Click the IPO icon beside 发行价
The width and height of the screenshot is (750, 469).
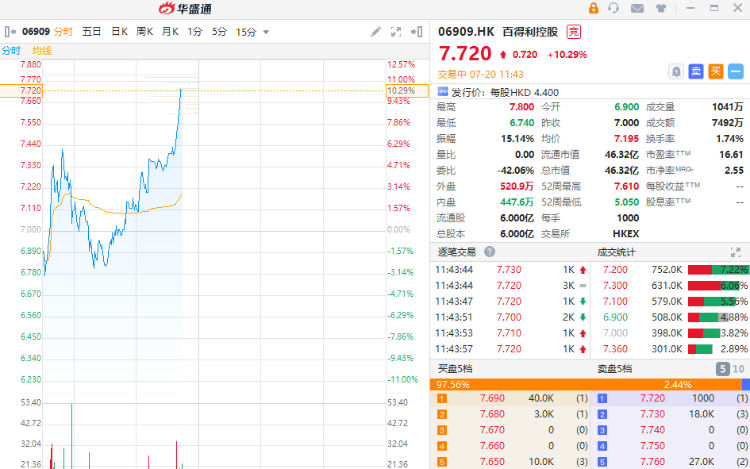(443, 91)
